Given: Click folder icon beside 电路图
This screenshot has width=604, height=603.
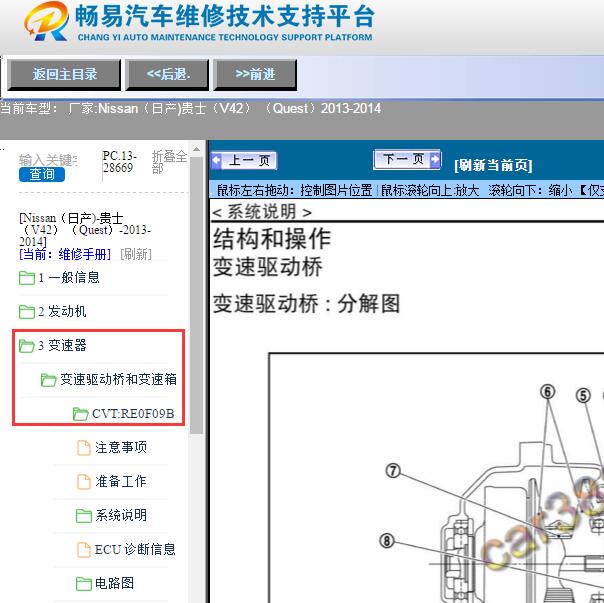Looking at the screenshot, I should 84,583.
